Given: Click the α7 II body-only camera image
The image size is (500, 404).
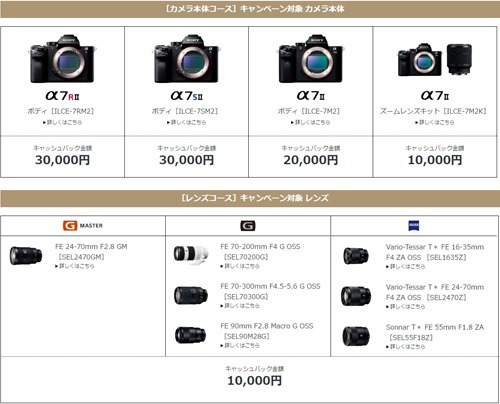Looking at the screenshot, I should (311, 58).
